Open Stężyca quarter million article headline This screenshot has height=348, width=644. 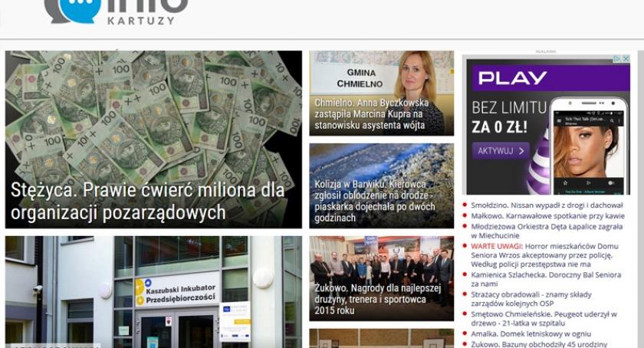[x=148, y=202]
